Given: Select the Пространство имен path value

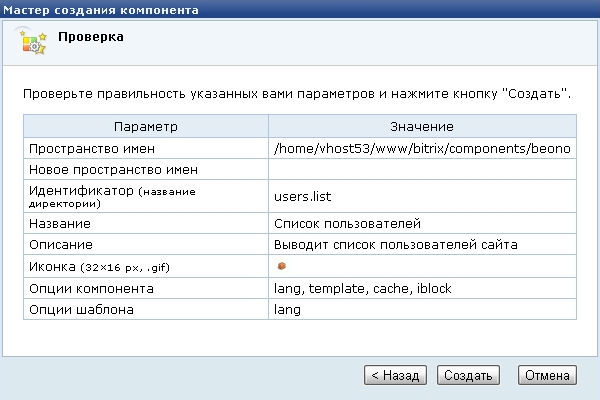Looking at the screenshot, I should pos(422,148).
